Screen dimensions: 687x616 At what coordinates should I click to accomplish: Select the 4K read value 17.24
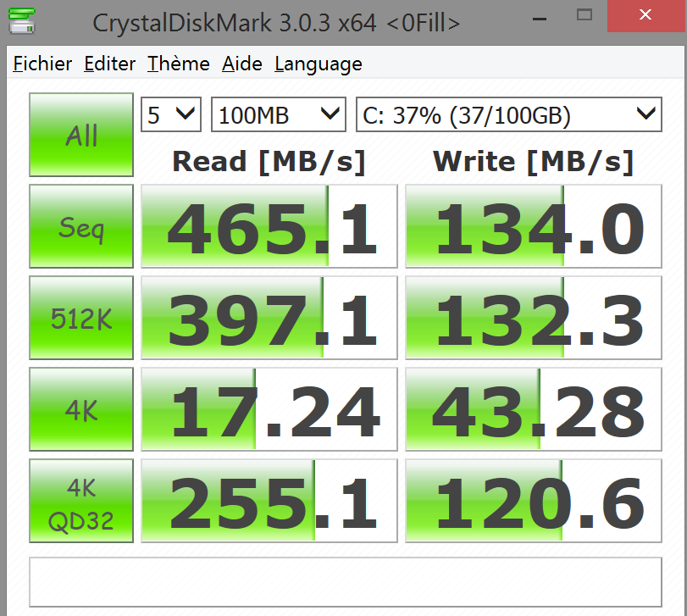[x=269, y=409]
